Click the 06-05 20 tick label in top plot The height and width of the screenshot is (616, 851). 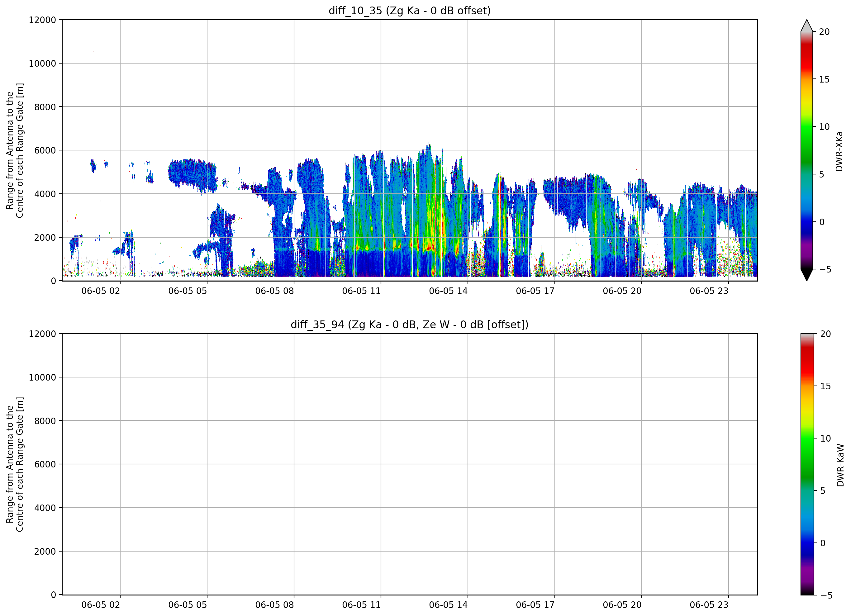[622, 291]
